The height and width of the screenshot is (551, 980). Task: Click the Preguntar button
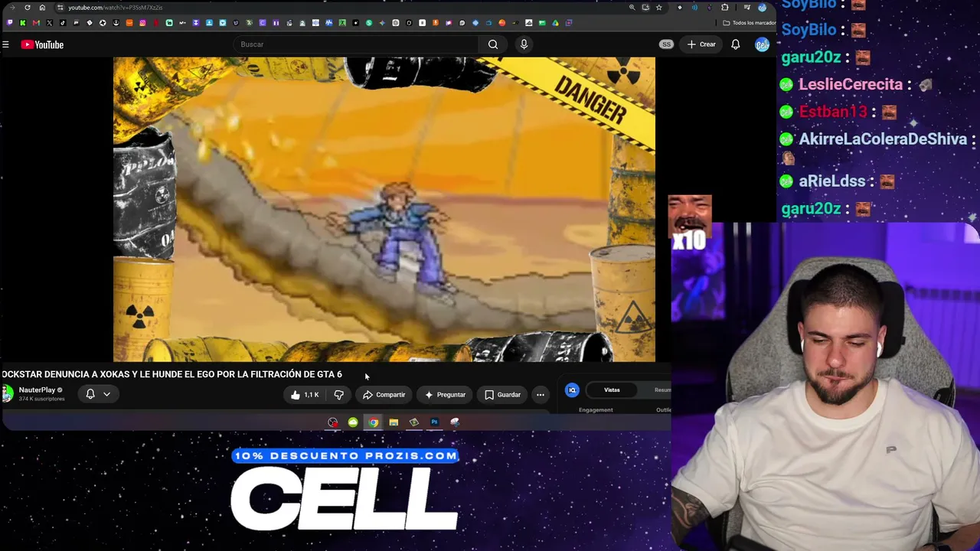point(445,395)
